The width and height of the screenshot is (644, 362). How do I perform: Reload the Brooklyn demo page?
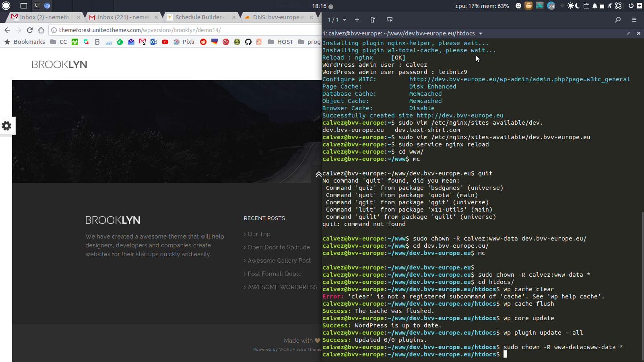click(x=30, y=30)
